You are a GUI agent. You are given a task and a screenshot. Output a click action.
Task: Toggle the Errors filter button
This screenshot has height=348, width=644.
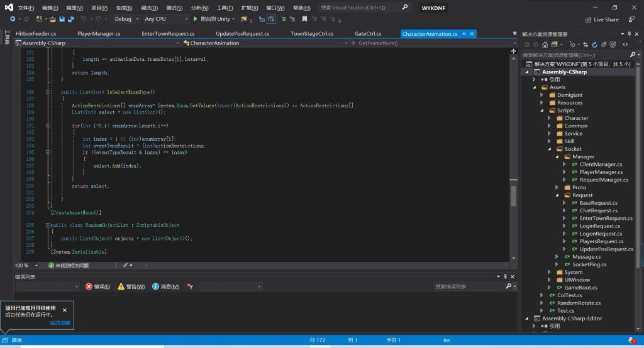tap(97, 286)
